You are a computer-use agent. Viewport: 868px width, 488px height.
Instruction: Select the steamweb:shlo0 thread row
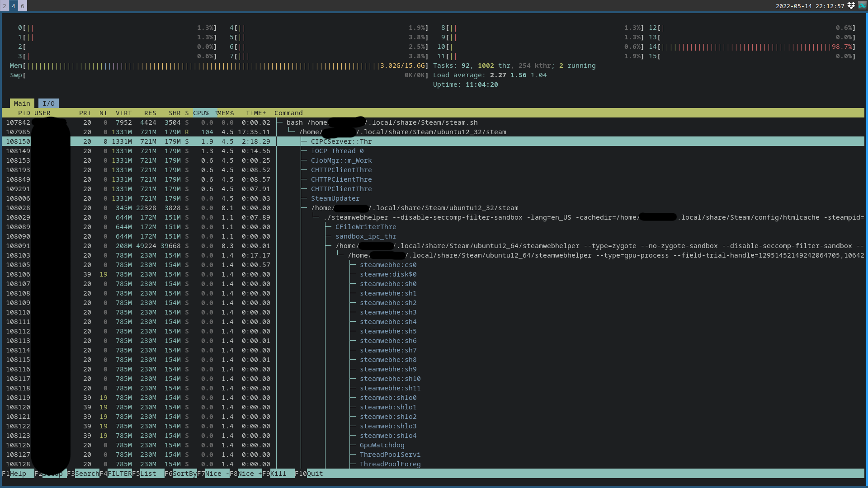433,398
